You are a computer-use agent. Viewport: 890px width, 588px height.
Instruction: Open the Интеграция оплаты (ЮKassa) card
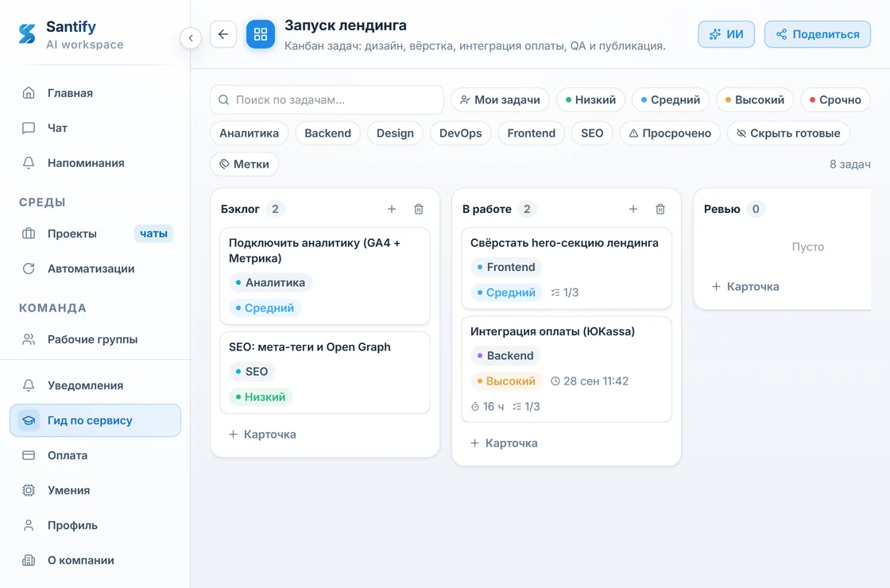(x=567, y=369)
